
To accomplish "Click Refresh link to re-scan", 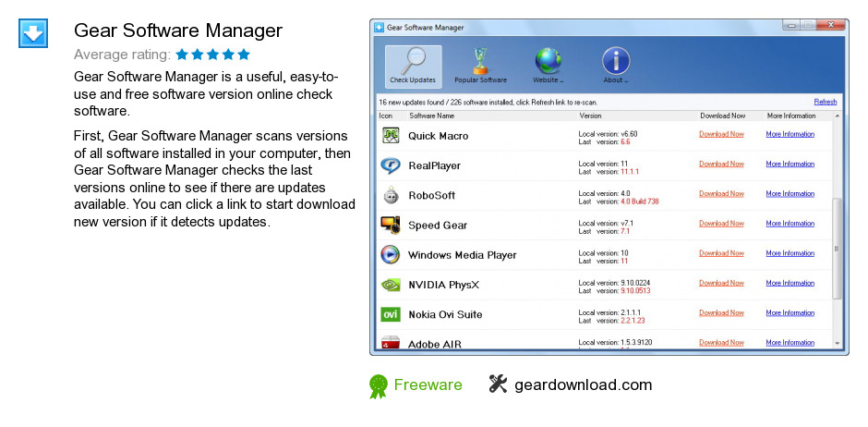I will [x=826, y=102].
